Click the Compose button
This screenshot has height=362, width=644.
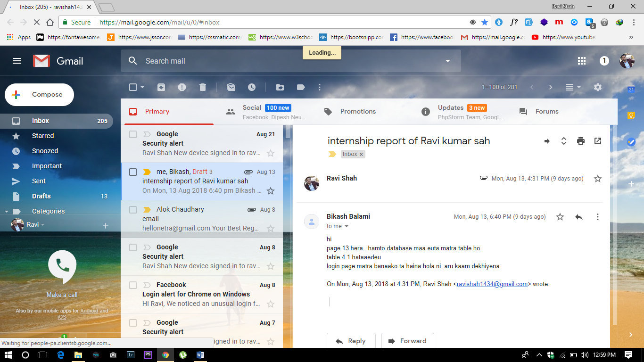tap(40, 95)
